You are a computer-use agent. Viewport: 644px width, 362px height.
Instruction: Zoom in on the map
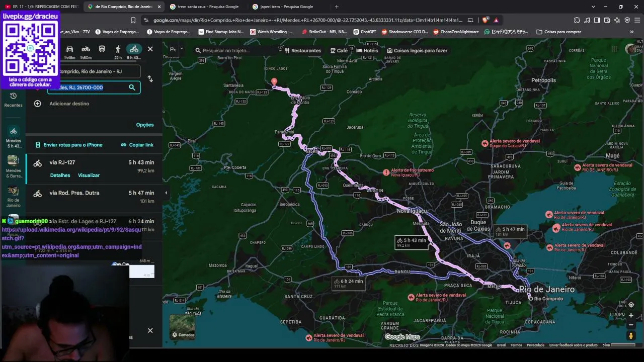[631, 315]
